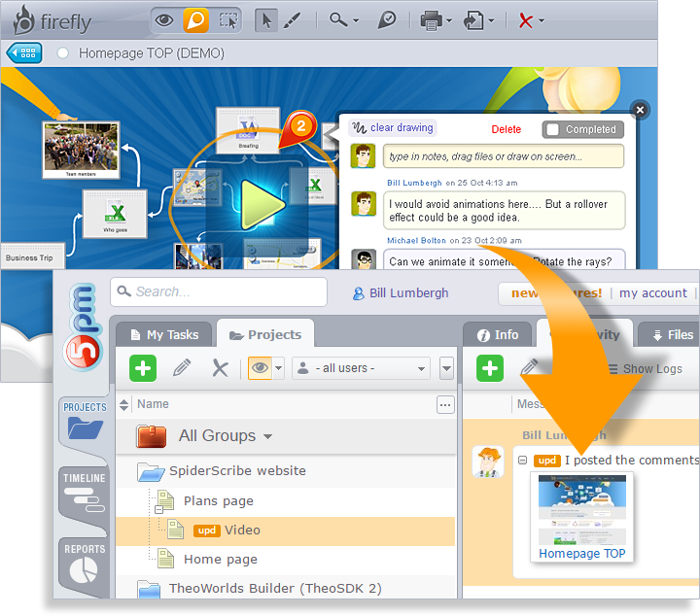Select the radio button beside Homepage TOP (DEMO)
Screen dimensions: 700x616
click(63, 53)
